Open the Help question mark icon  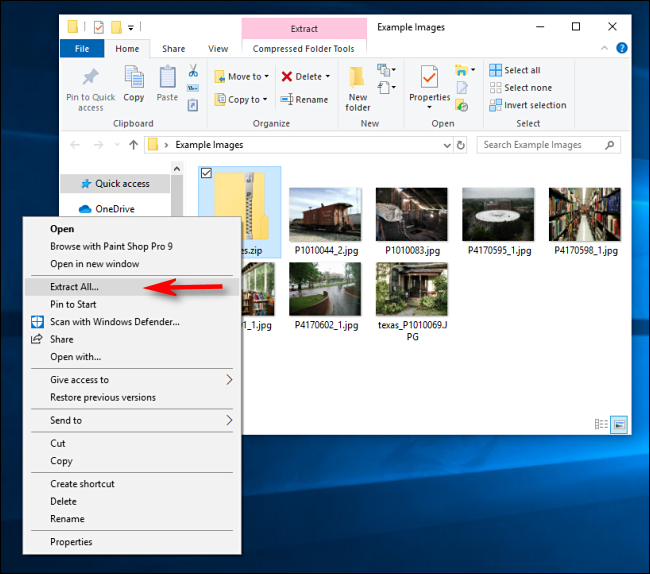(x=621, y=48)
